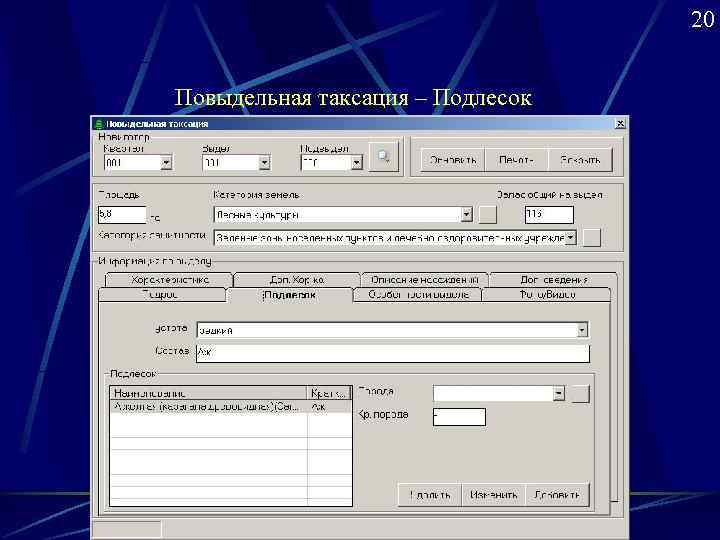This screenshot has height=540, width=720.
Task: Click the Удалить button
Action: tap(429, 495)
